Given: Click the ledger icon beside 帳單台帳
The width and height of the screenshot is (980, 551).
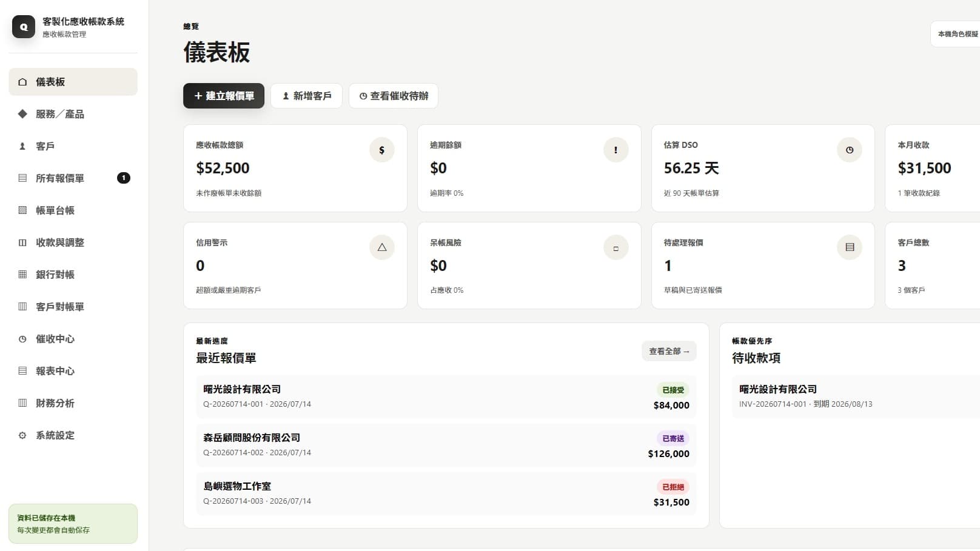Looking at the screenshot, I should pos(22,210).
